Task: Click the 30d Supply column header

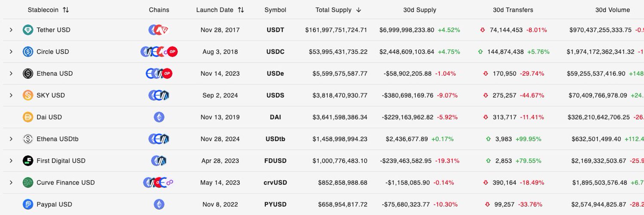Action: tap(419, 10)
